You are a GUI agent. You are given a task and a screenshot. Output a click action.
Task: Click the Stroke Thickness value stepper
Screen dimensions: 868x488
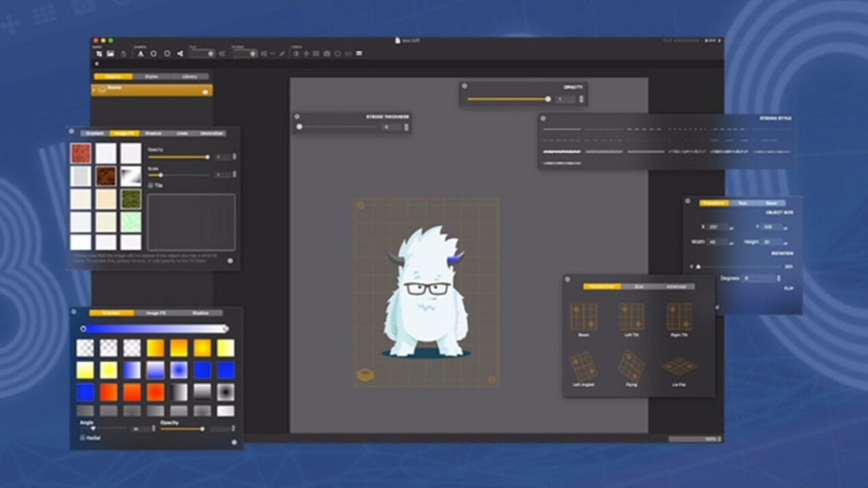click(407, 127)
